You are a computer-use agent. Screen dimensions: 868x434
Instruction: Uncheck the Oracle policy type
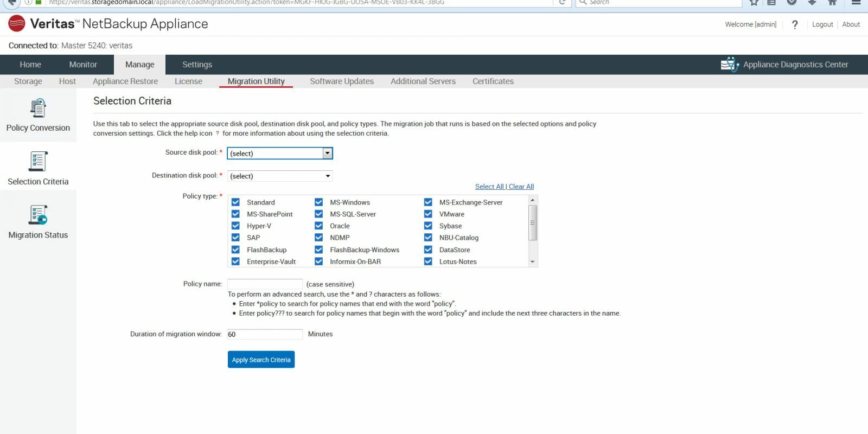pos(319,226)
